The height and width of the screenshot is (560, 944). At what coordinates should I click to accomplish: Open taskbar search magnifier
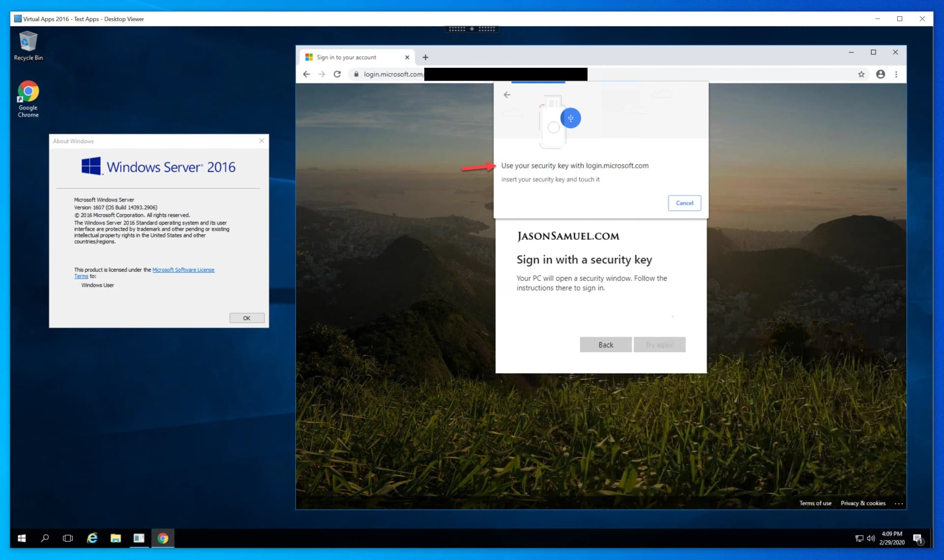click(x=45, y=538)
